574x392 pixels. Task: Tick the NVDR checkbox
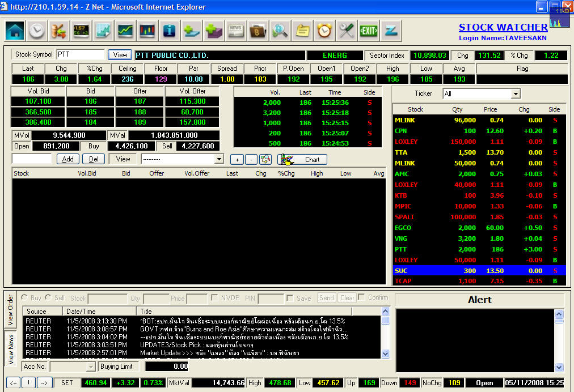click(x=215, y=297)
